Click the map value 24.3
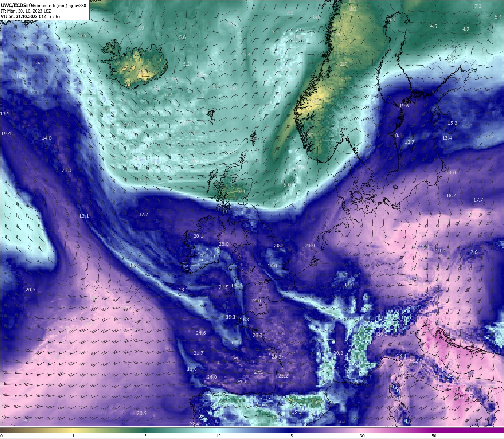This screenshot has height=439, width=504. point(241,382)
